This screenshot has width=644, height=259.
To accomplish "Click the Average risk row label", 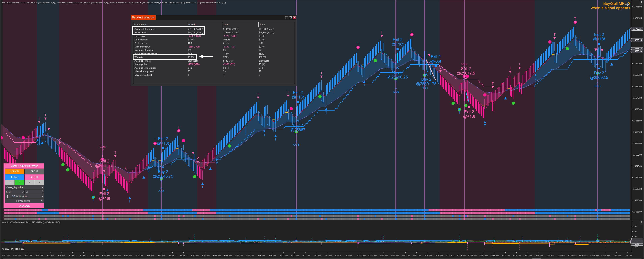I will coord(141,64).
